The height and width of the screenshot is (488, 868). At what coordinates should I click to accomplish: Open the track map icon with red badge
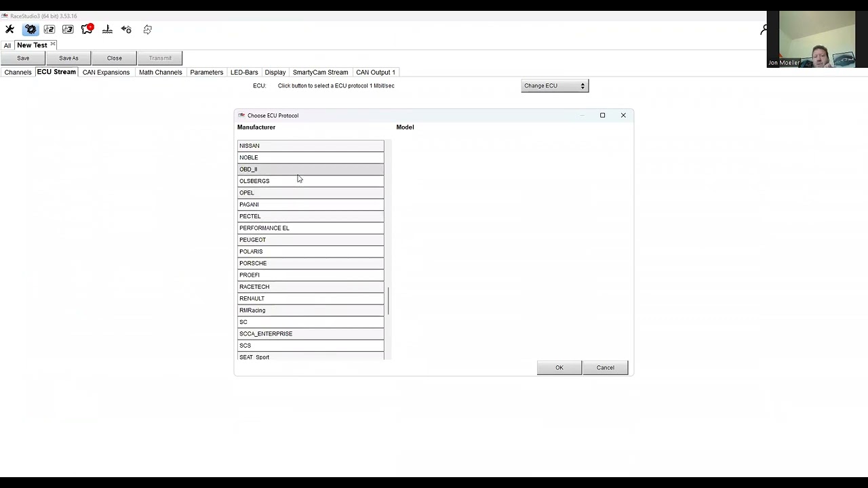[x=87, y=29]
